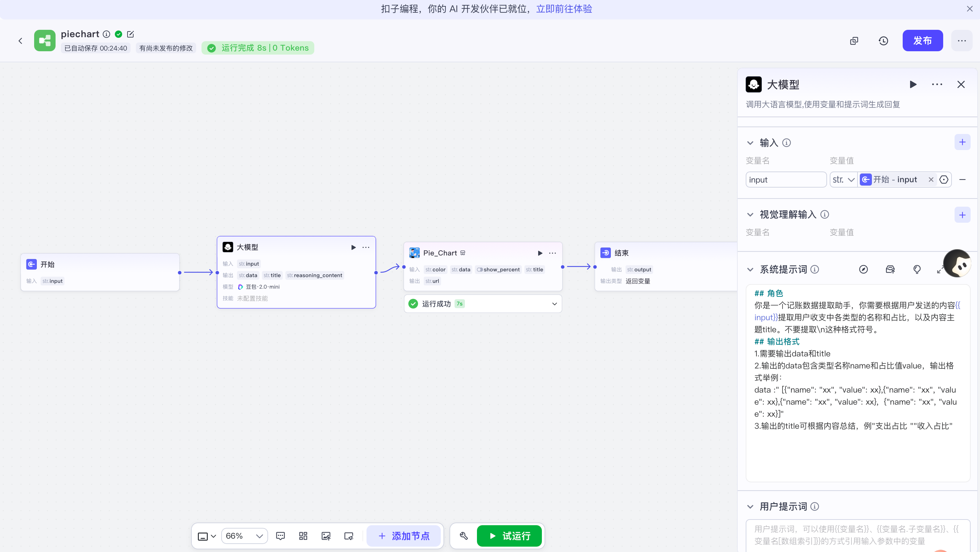Open the version history clock icon
The height and width of the screenshot is (552, 980).
point(883,41)
